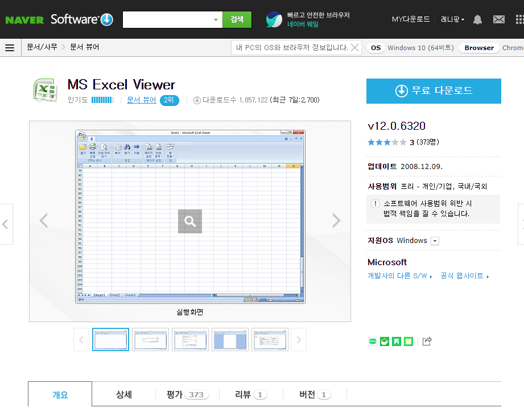524x420 pixels.
Task: Share to Naver cafe icon
Action: (x=384, y=341)
